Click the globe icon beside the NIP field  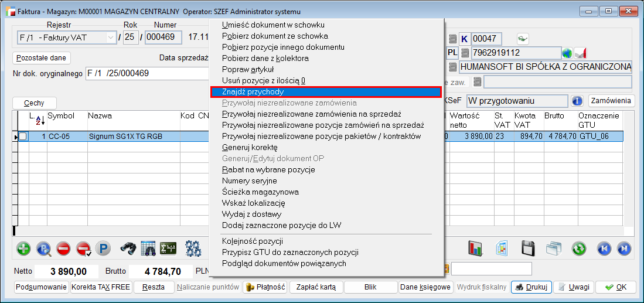pyautogui.click(x=566, y=53)
